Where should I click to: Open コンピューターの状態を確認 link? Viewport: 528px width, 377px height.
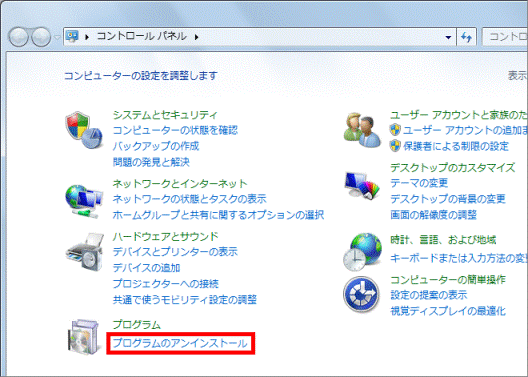pos(175,130)
